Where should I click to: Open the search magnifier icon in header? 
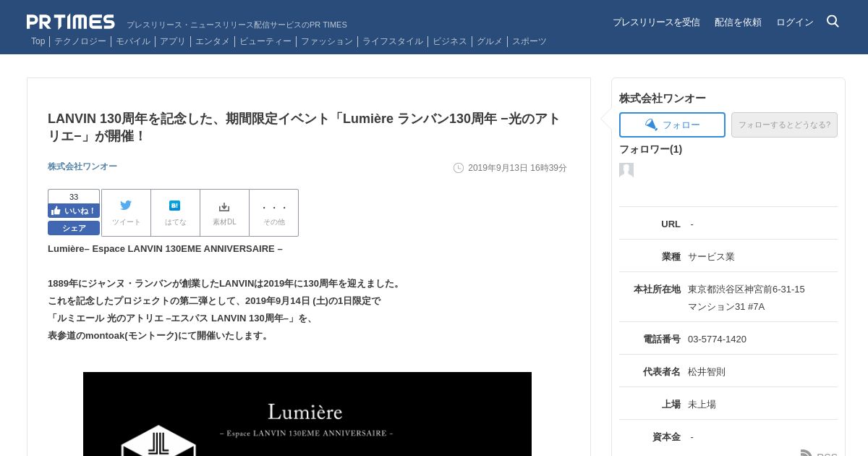coord(833,21)
